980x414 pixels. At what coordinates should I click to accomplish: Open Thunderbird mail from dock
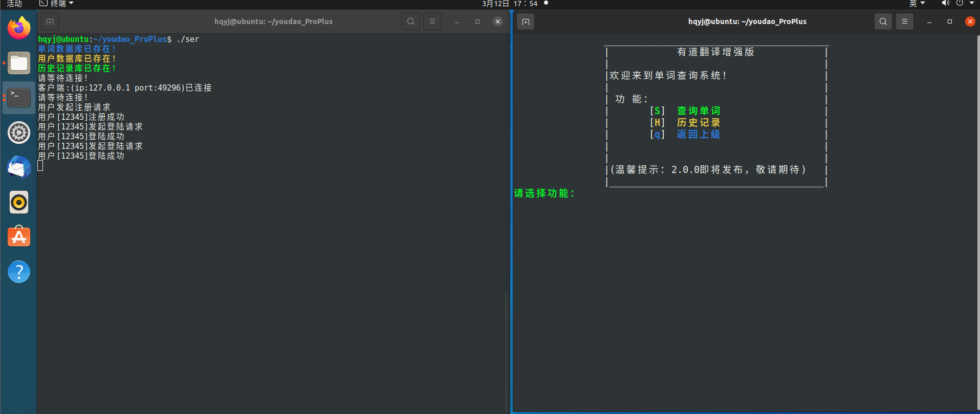pyautogui.click(x=19, y=167)
